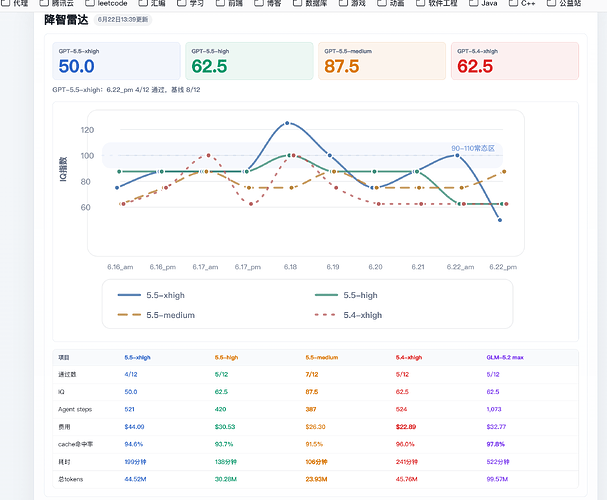Open the leetcode bookmark folder
This screenshot has height=500, width=607.
[106, 3]
